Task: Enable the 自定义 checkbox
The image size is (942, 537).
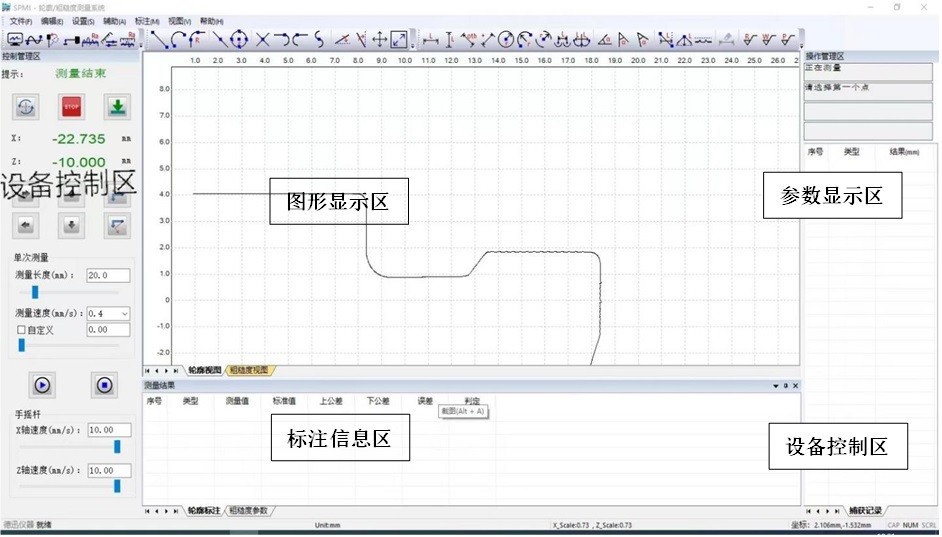Action: (21, 330)
